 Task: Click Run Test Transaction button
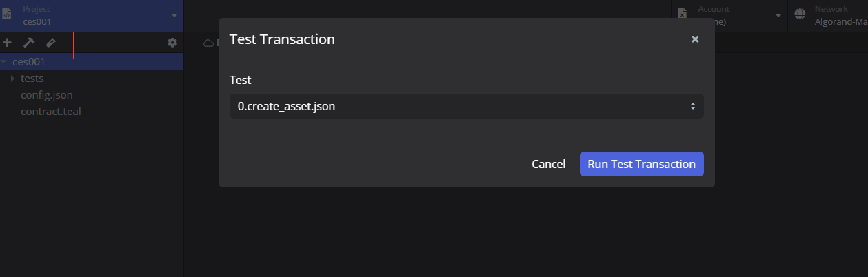pos(641,164)
